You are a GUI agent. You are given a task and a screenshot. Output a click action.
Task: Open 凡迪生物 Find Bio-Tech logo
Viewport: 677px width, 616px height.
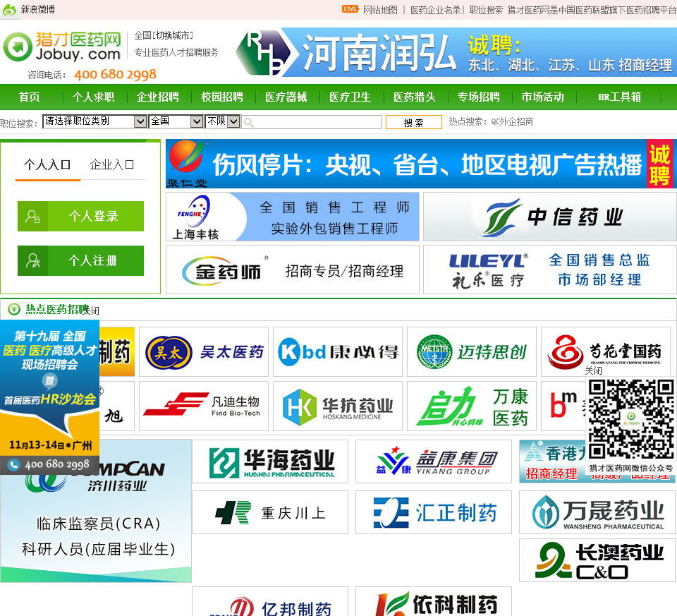pos(204,406)
